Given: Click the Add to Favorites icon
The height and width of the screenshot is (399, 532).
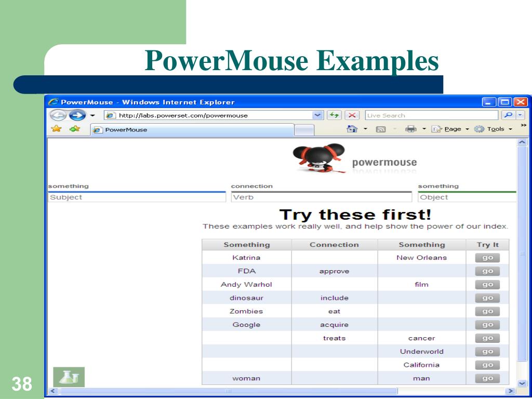Looking at the screenshot, I should pyautogui.click(x=74, y=129).
